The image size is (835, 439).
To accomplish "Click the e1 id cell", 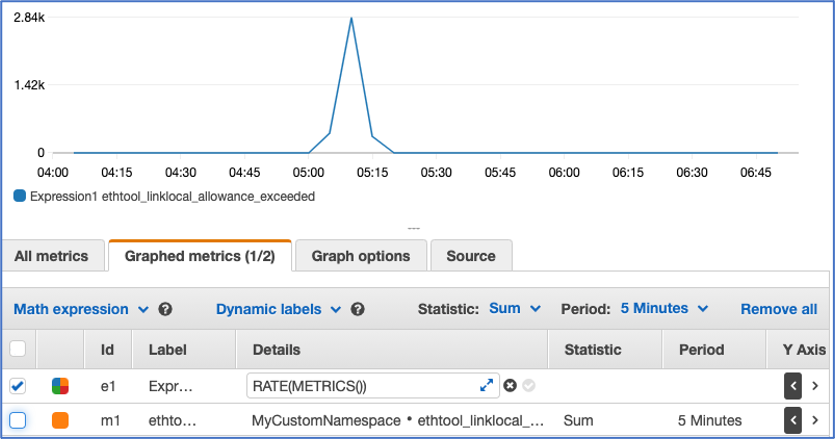I will pyautogui.click(x=108, y=386).
